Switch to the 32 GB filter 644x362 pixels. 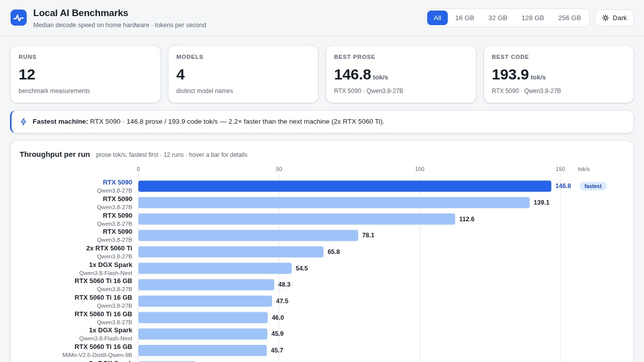tap(498, 18)
